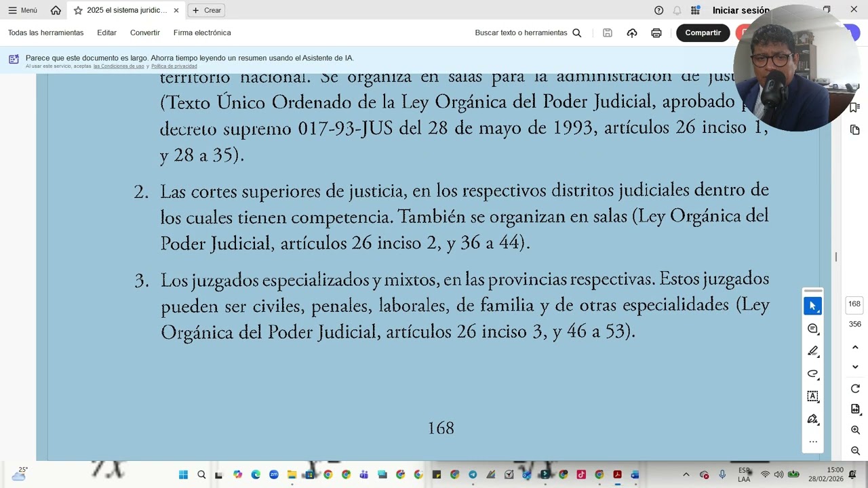The image size is (868, 488).
Task: Click the Crear new tab button
Action: [206, 10]
